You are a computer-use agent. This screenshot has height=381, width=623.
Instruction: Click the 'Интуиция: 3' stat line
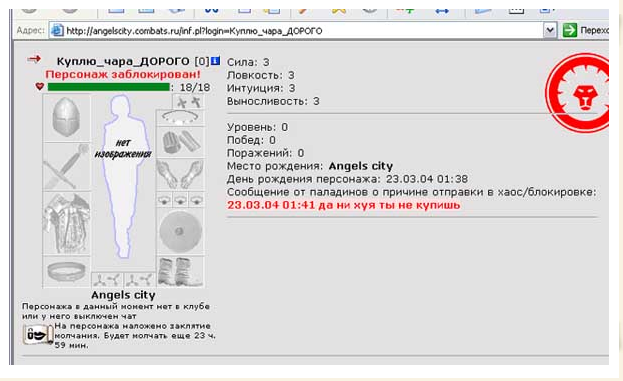pyautogui.click(x=261, y=88)
